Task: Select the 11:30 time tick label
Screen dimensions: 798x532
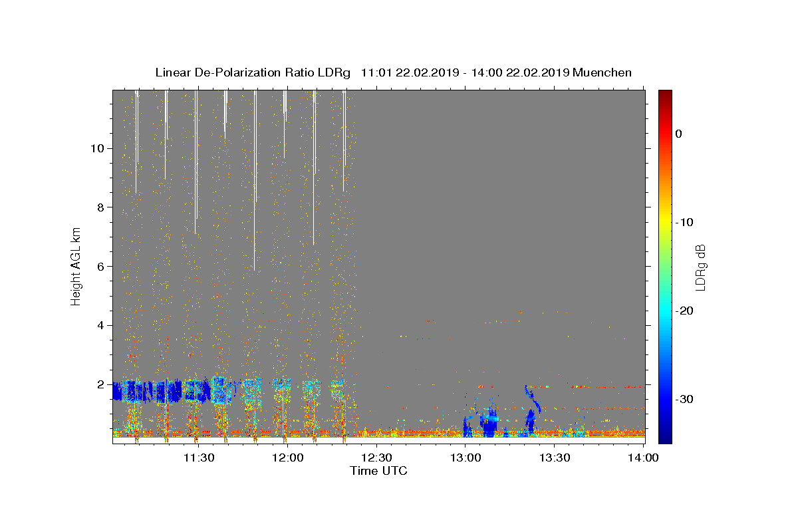Action: (198, 458)
